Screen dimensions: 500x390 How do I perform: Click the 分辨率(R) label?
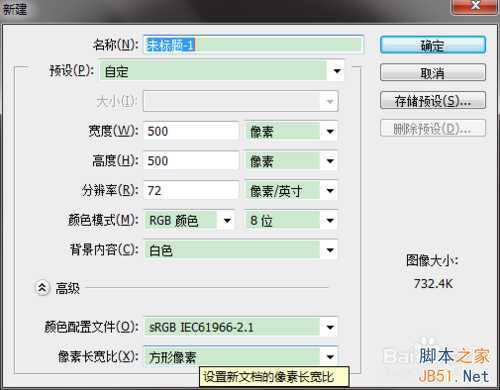point(110,190)
